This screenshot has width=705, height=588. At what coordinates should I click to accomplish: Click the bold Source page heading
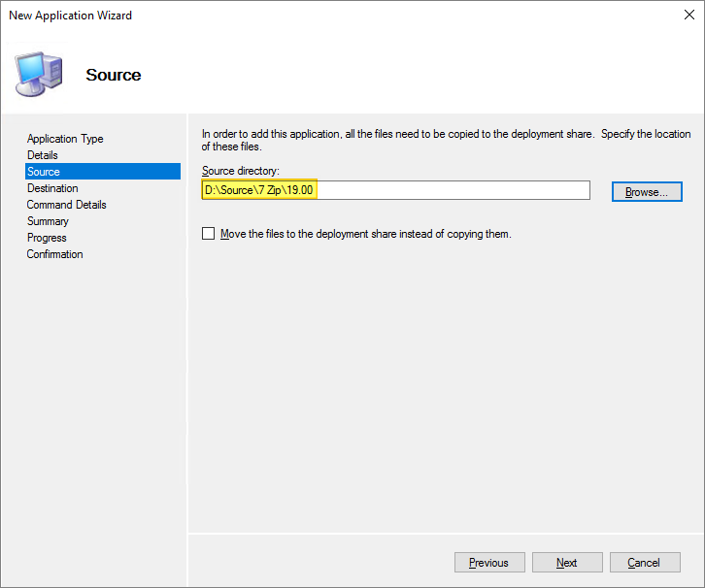[x=114, y=75]
